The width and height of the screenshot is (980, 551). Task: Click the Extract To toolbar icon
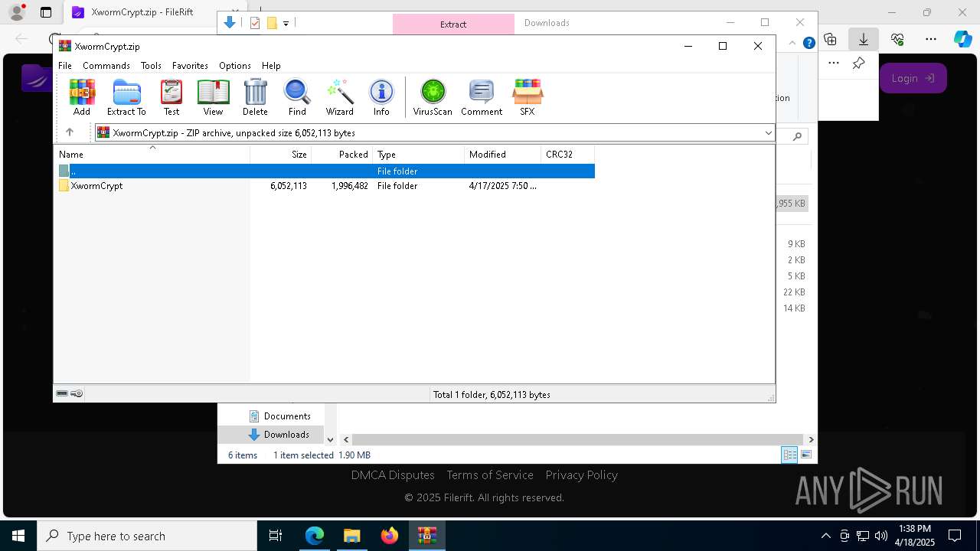pos(126,97)
